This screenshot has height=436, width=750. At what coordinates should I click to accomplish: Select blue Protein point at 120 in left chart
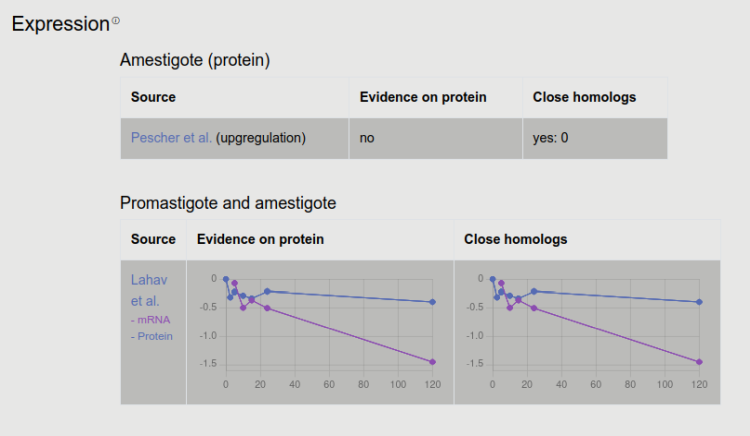432,302
